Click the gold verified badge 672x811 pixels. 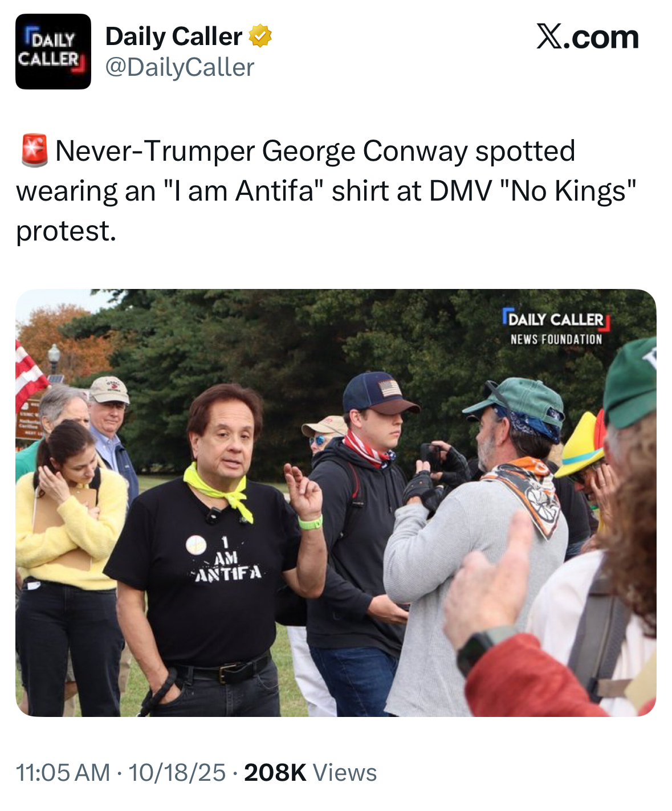[260, 36]
